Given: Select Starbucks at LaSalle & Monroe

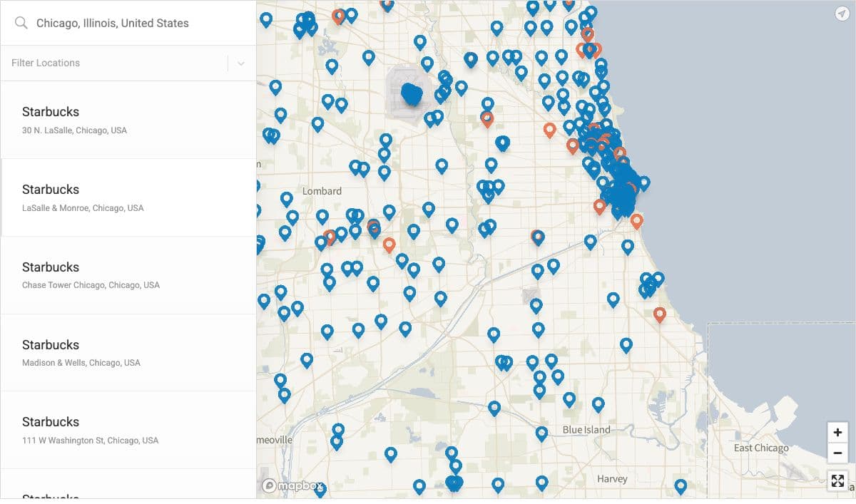Looking at the screenshot, I should tap(128, 197).
